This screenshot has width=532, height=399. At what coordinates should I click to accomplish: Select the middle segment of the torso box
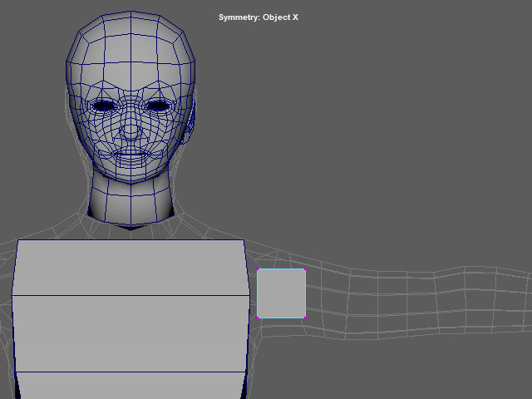[x=131, y=332]
